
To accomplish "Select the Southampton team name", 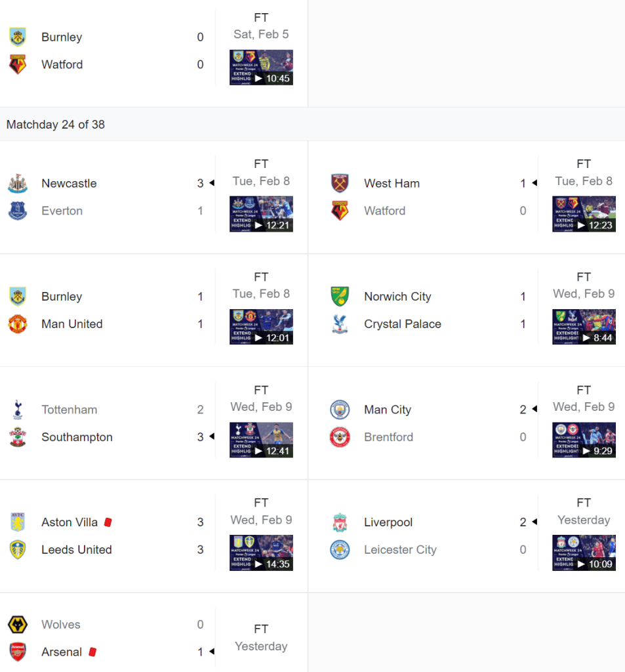I will tap(77, 437).
